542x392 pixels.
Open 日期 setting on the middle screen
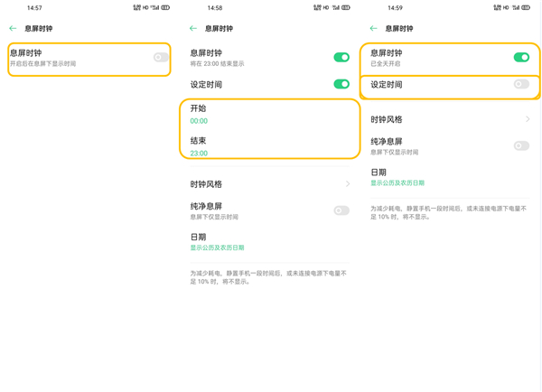click(x=217, y=241)
